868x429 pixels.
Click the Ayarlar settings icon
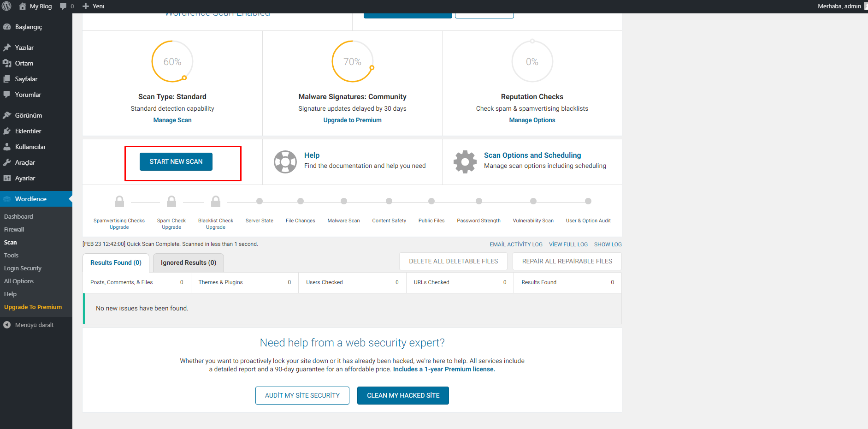pos(7,178)
